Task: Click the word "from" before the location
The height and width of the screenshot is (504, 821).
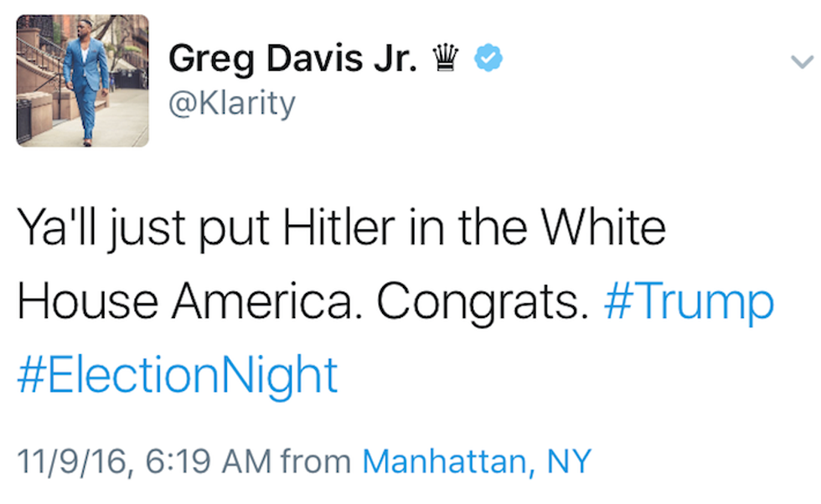Action: click(x=316, y=460)
